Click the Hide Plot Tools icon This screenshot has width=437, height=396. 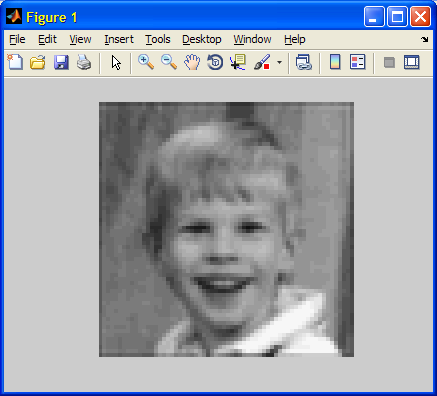click(x=389, y=62)
